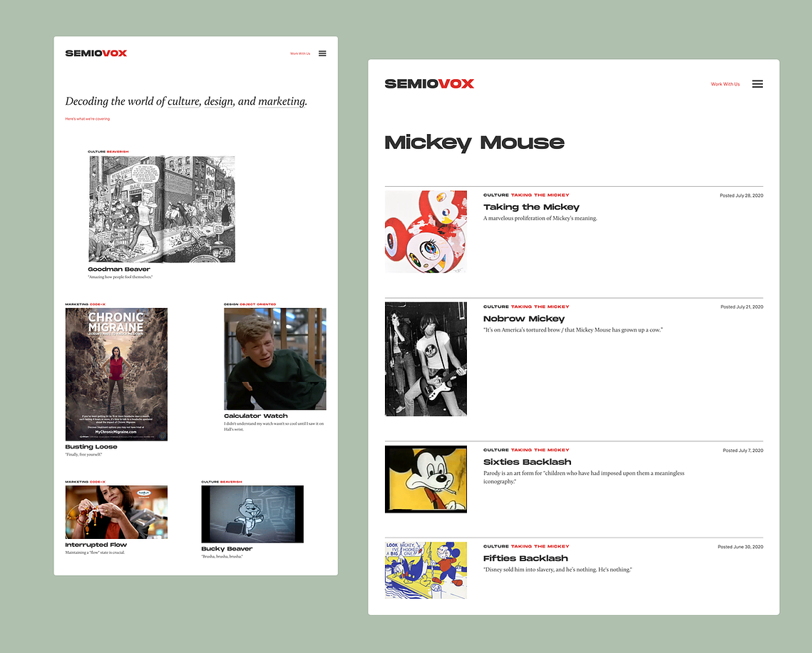The image size is (812, 653).
Task: Open the Nobrow Mickey band photo thumbnail
Action: [x=426, y=359]
